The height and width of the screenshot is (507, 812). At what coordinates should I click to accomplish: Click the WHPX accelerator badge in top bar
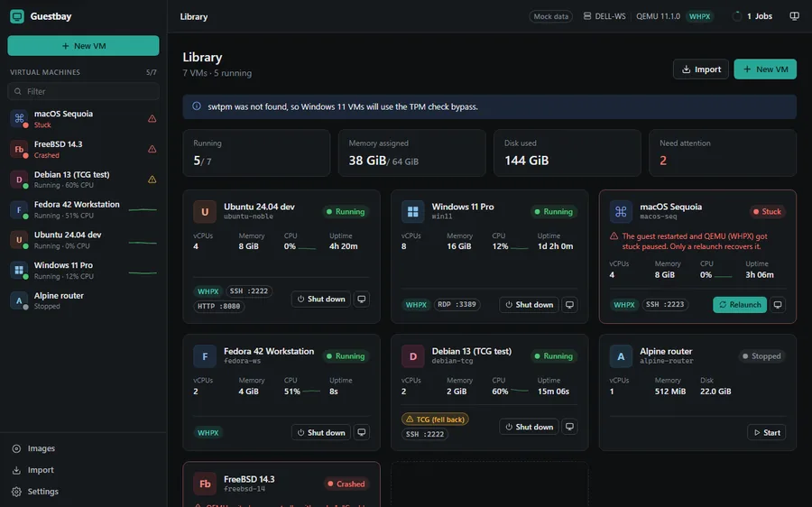[699, 16]
